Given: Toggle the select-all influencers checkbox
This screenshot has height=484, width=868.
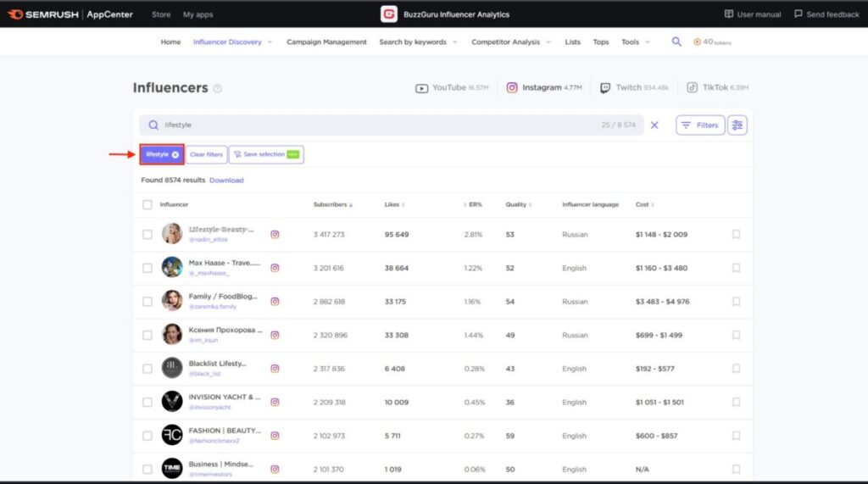Looking at the screenshot, I should [x=147, y=205].
